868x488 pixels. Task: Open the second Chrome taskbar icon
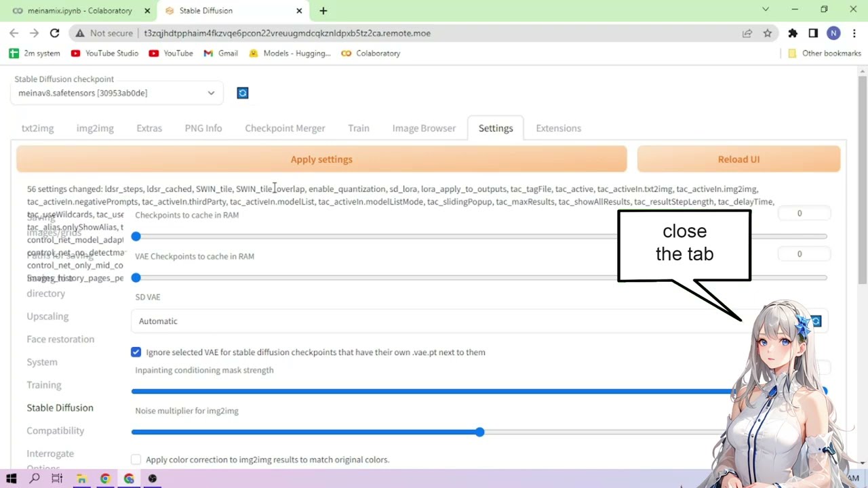pyautogui.click(x=129, y=479)
